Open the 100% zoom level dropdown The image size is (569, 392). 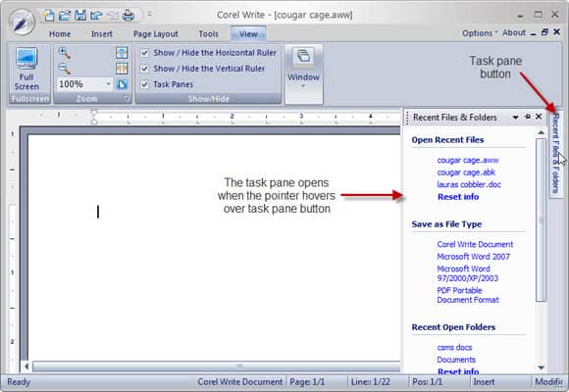[108, 84]
